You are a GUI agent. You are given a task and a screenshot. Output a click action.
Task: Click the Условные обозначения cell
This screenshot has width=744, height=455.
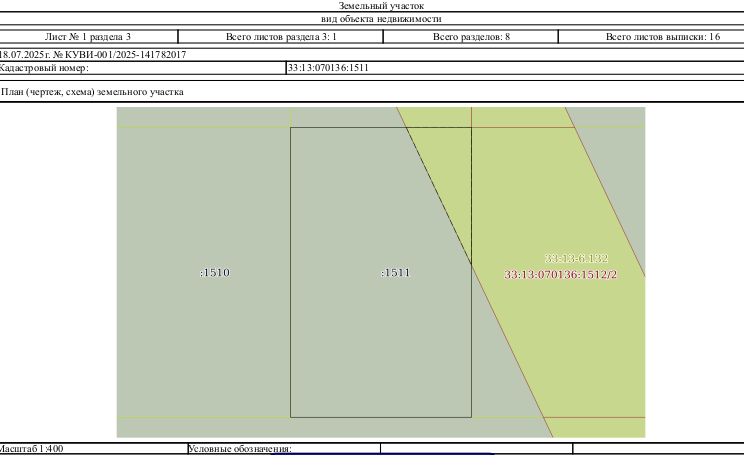284,449
